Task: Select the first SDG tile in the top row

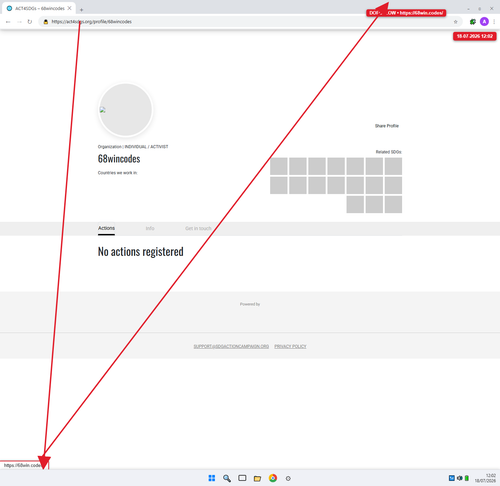Action: (x=279, y=166)
